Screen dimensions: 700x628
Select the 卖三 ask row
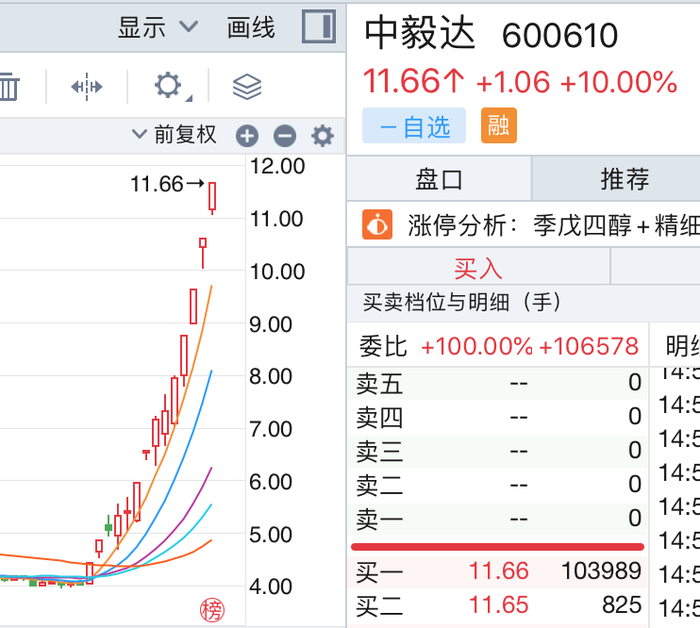click(497, 451)
